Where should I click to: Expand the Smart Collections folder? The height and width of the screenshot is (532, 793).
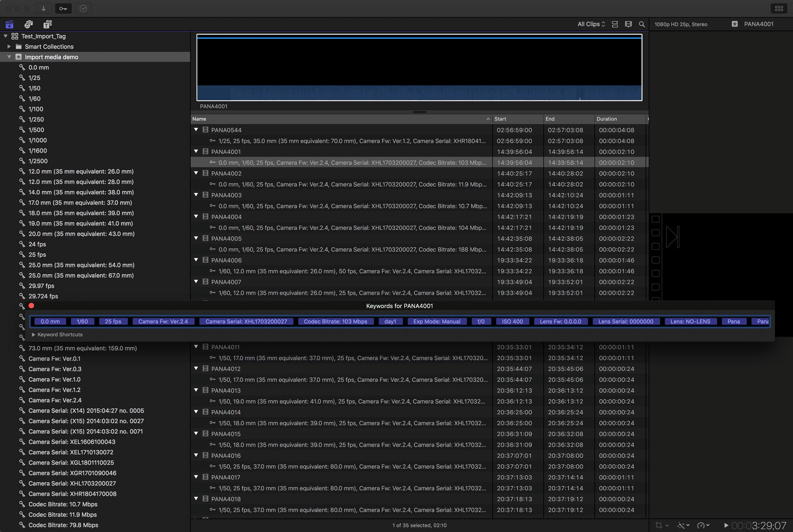[9, 46]
